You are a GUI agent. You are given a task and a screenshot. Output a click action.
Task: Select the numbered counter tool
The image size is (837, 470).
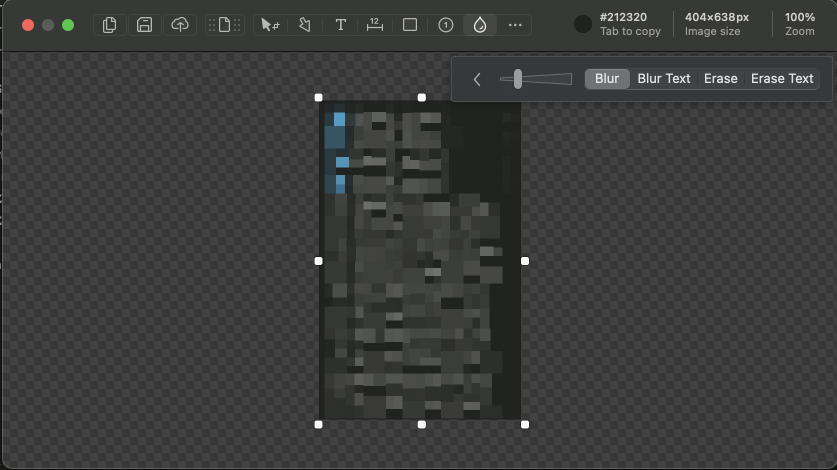(x=446, y=25)
